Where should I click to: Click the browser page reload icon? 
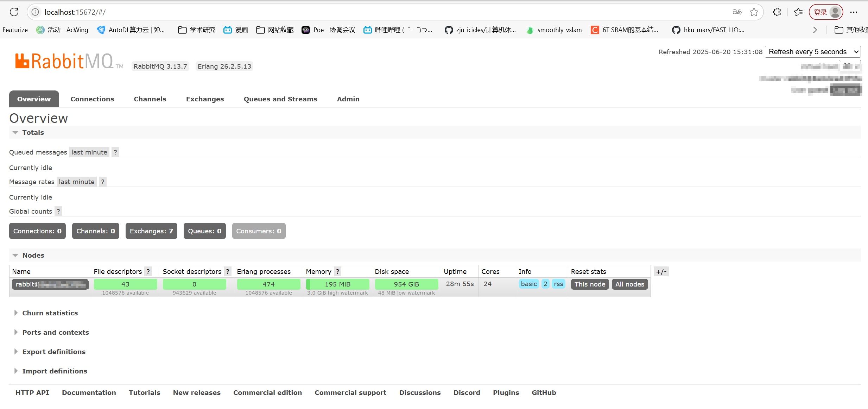(14, 12)
